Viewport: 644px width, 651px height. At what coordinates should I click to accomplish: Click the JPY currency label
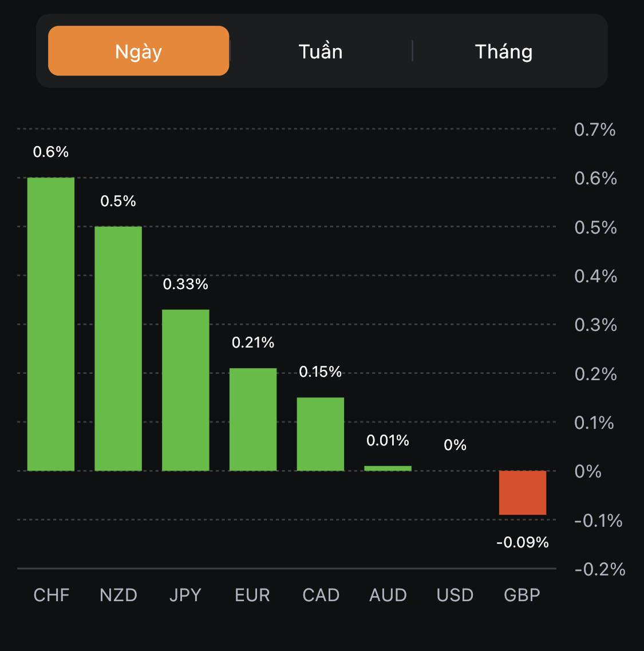click(185, 595)
